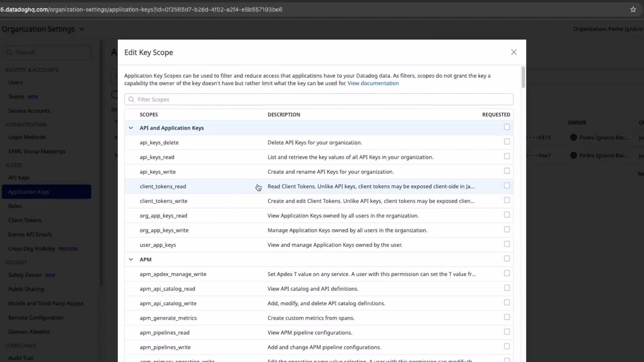This screenshot has height=362, width=644.
Task: Check the apm_pipelines_read box
Action: click(507, 332)
